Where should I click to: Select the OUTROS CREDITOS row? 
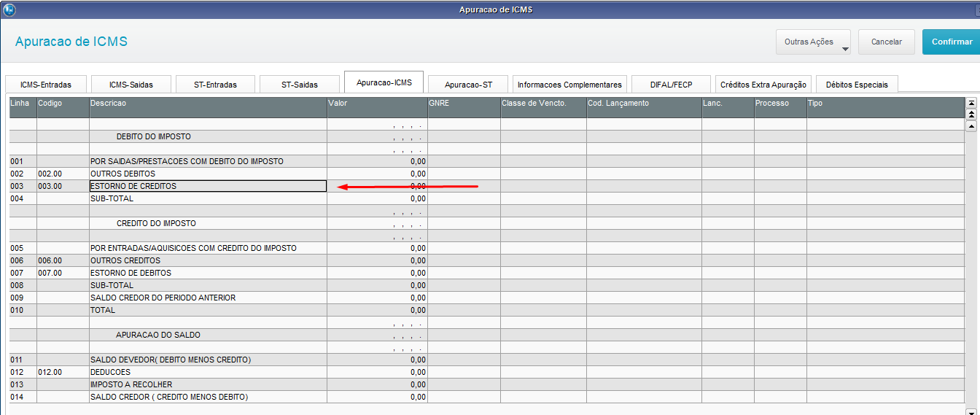click(486, 260)
